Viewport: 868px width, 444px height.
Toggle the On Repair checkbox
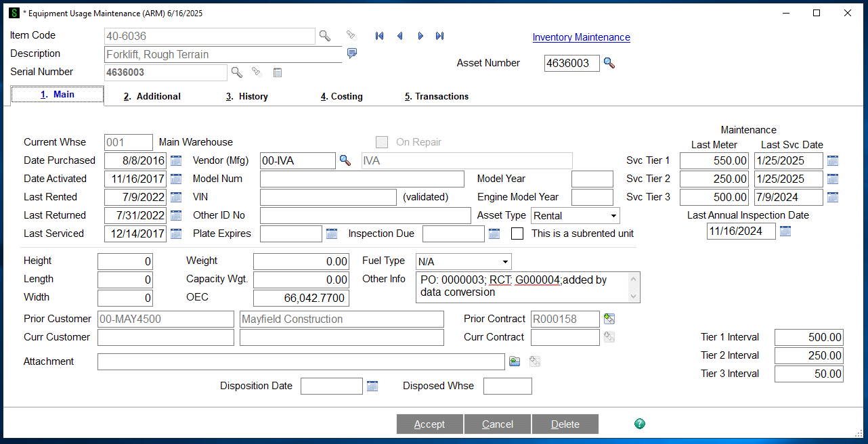pyautogui.click(x=382, y=142)
